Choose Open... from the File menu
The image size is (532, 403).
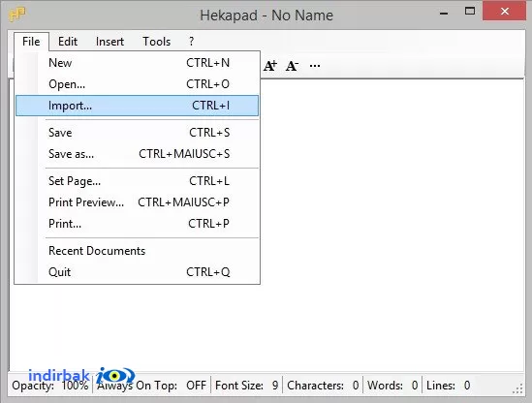[137, 84]
